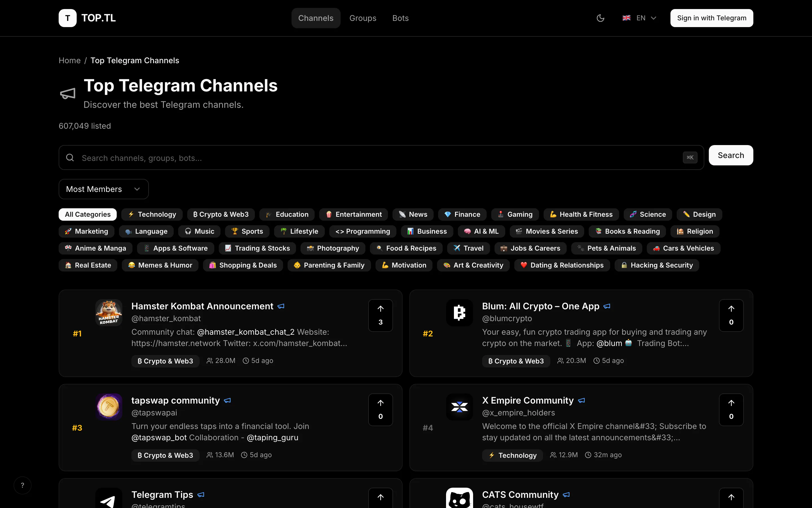Click Technology tag on X Empire card
Screen dimensions: 812x508
512,455
